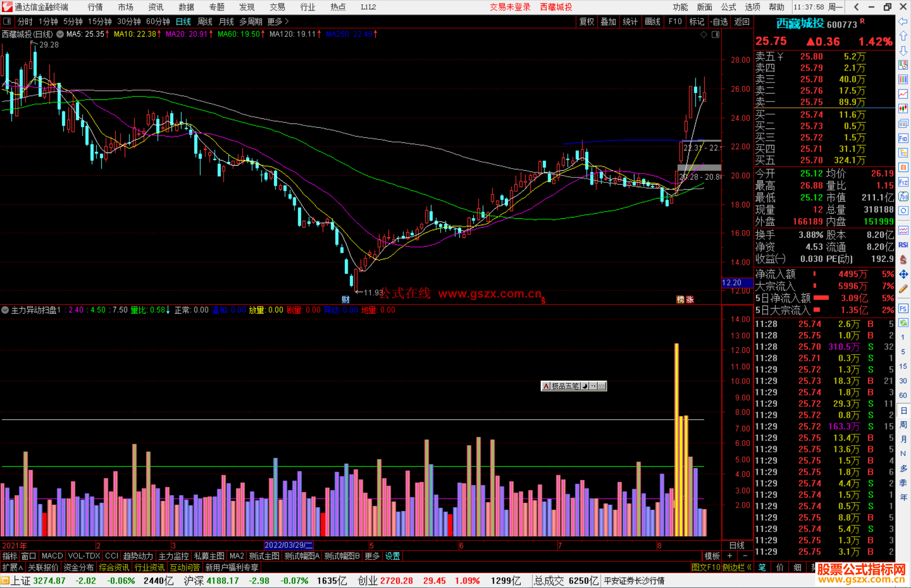Screen dimensions: 911x588
Task: Click the stacked windows sidebar icon
Action: pyautogui.click(x=903, y=124)
